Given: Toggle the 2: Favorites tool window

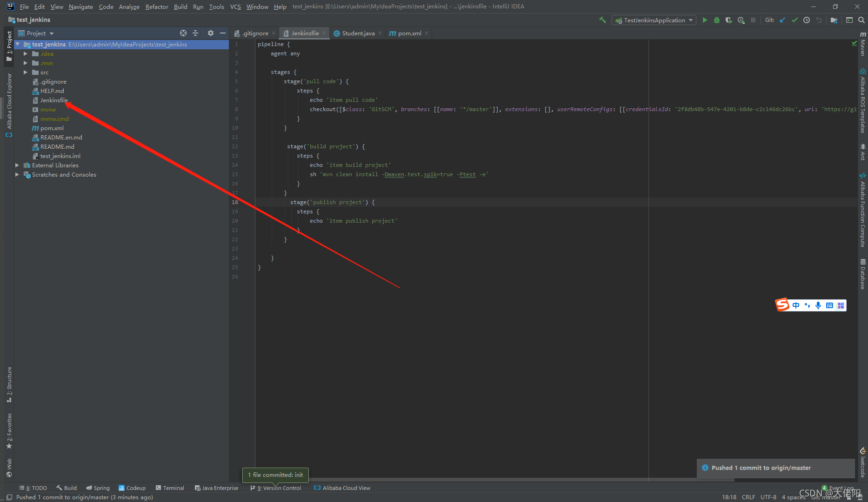Looking at the screenshot, I should click(9, 431).
